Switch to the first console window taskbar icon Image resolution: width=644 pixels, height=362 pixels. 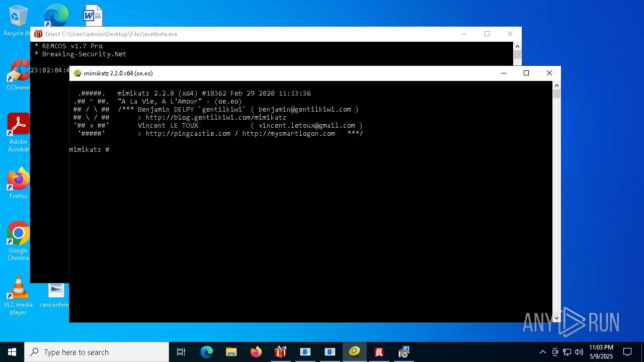[305, 352]
